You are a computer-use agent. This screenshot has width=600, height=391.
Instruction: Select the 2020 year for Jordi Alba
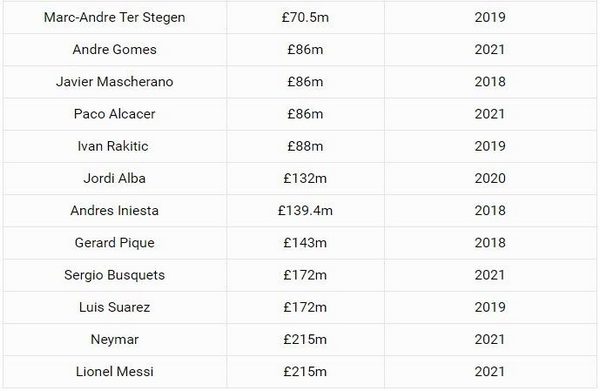pyautogui.click(x=490, y=178)
